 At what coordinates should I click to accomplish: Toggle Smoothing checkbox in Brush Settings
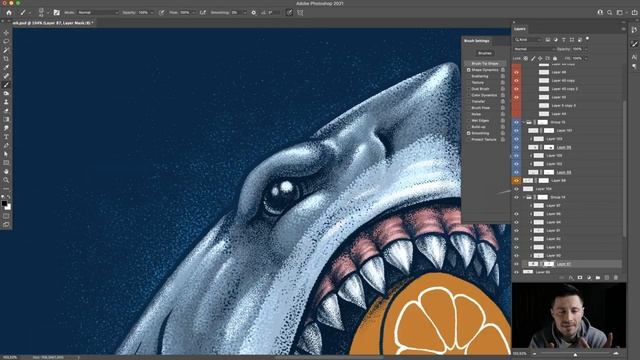pos(469,133)
